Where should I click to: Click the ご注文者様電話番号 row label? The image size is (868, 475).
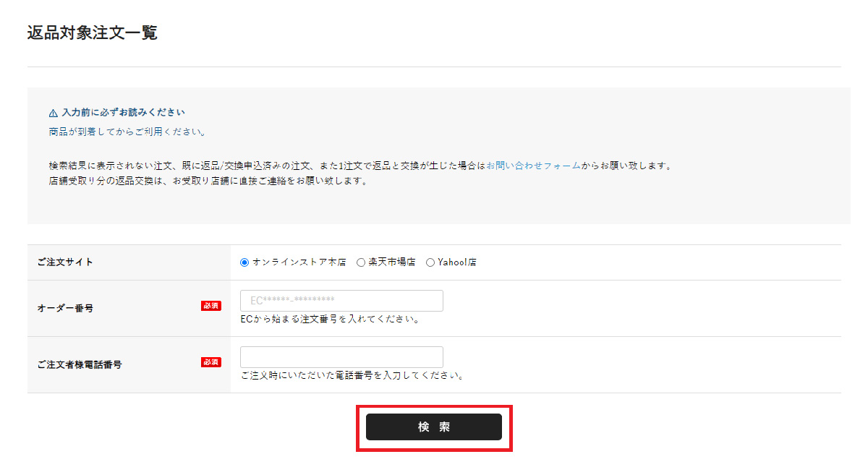[x=80, y=364]
